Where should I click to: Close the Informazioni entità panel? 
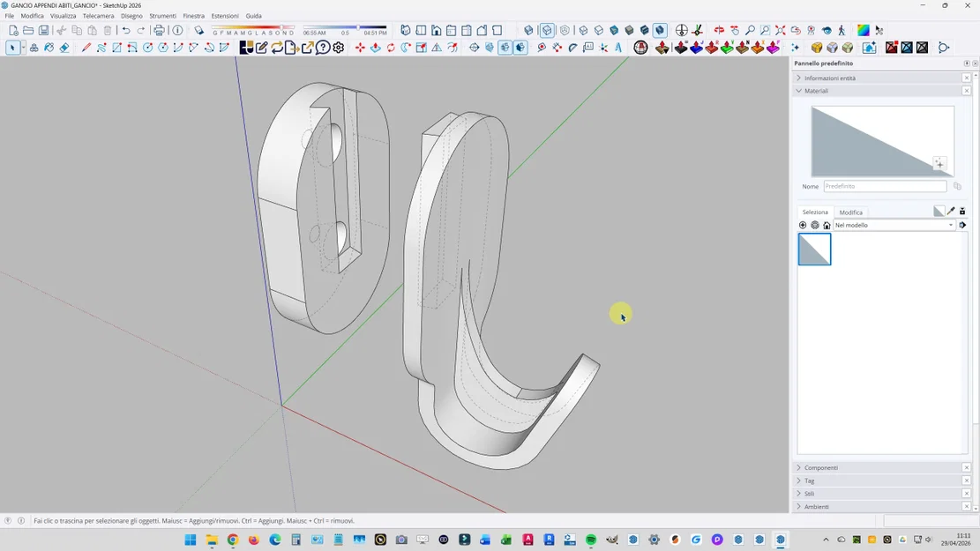pyautogui.click(x=966, y=78)
